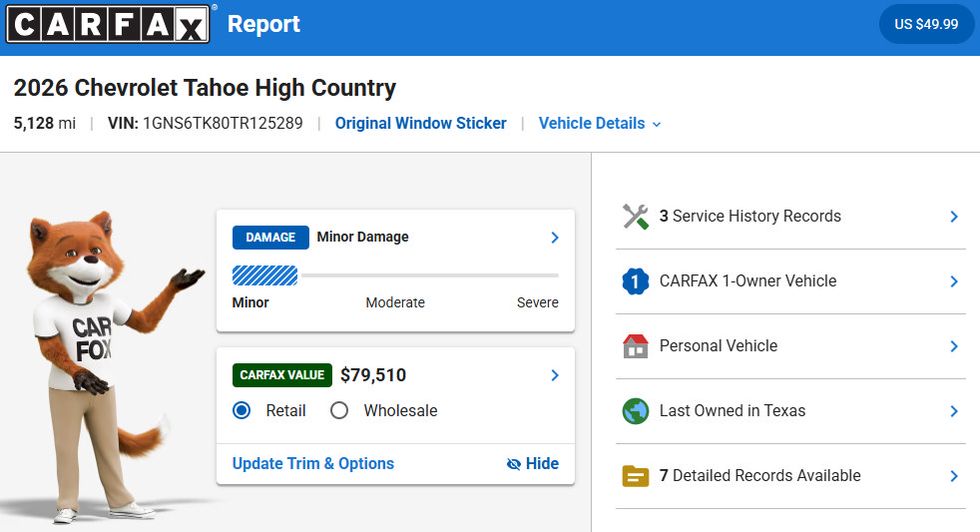Click the Minor severity label
This screenshot has height=532, width=980.
(250, 302)
